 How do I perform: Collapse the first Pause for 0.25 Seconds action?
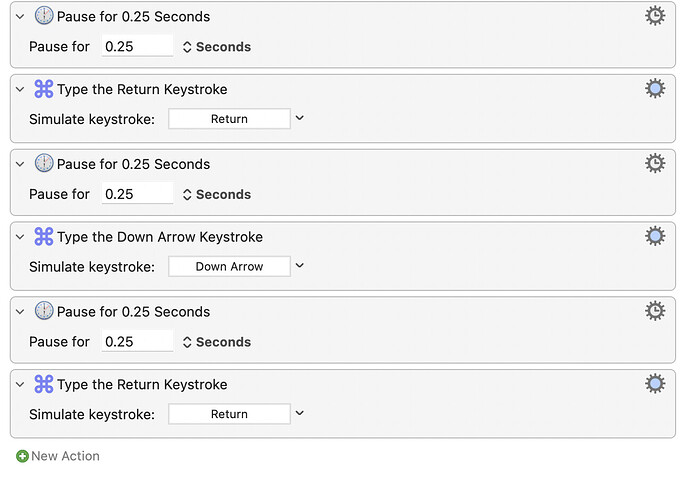[20, 17]
